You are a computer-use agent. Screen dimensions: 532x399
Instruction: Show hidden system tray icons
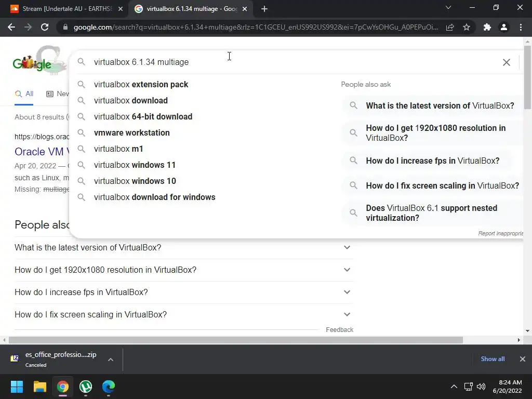coord(454,387)
